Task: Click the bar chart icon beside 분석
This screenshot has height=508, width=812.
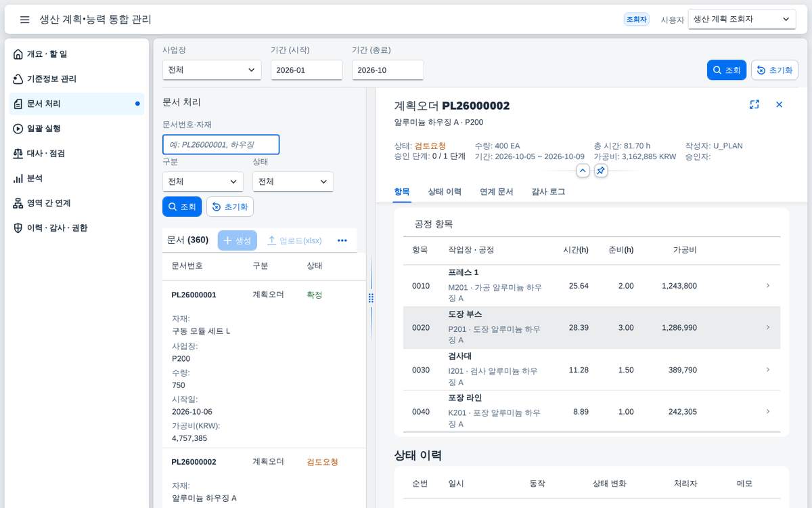Action: click(x=18, y=178)
